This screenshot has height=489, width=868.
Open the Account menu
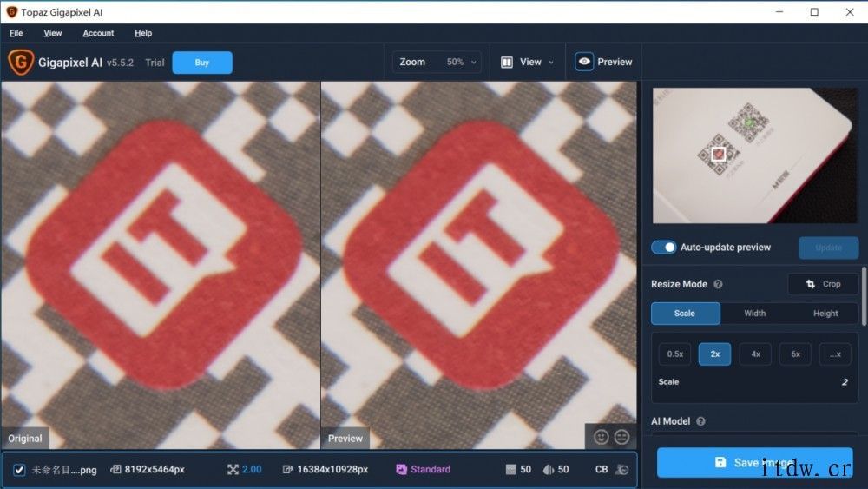pyautogui.click(x=98, y=33)
